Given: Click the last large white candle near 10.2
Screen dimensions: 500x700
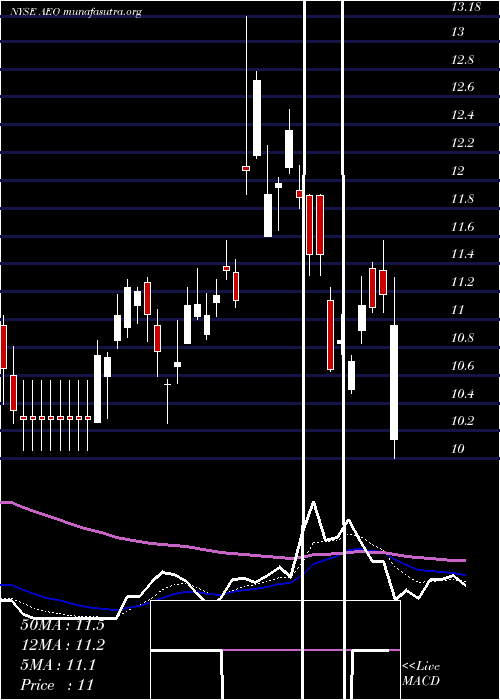Looking at the screenshot, I should click(394, 382).
